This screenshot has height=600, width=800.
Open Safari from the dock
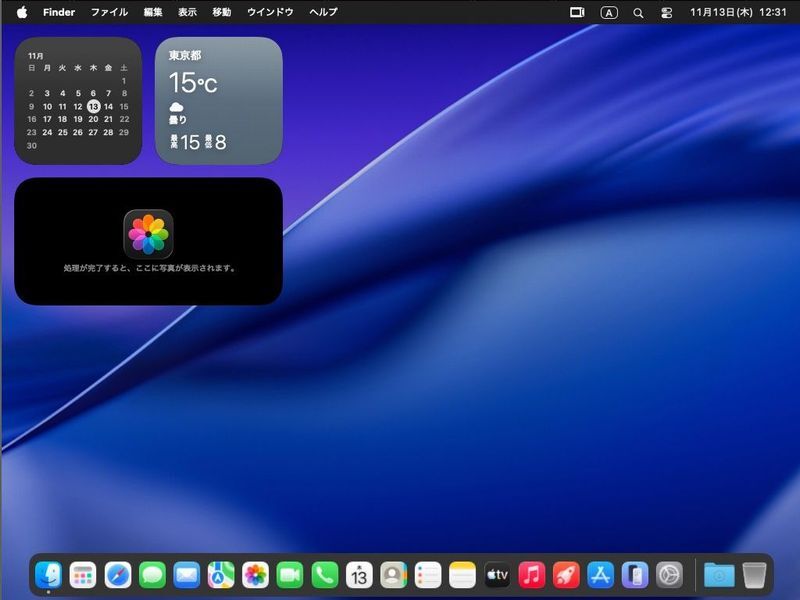point(118,575)
